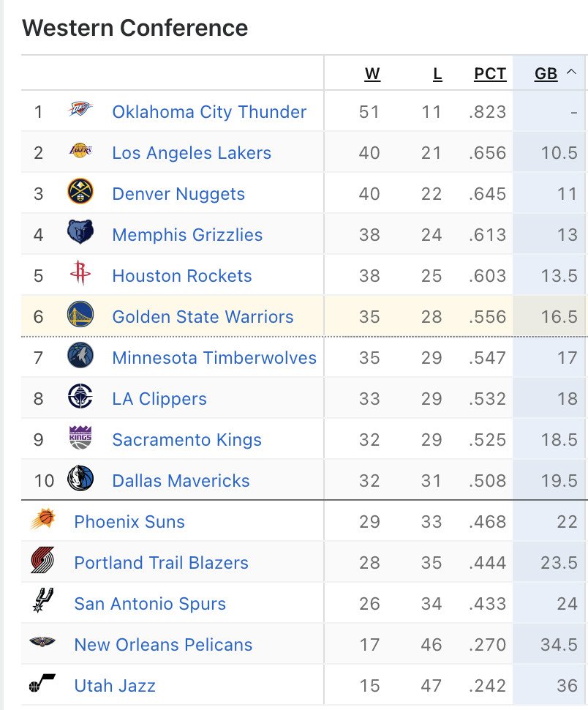Screen dimensions: 588x710
Task: Click the Denver Nuggets logo icon
Action: point(80,191)
